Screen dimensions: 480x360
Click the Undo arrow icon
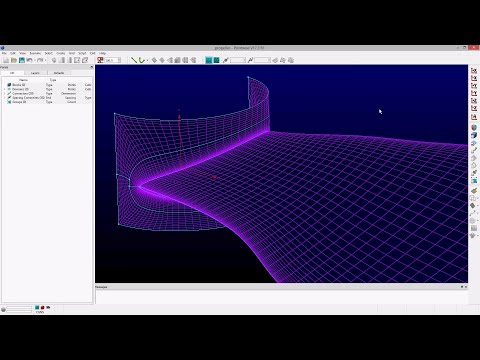pyautogui.click(x=29, y=60)
